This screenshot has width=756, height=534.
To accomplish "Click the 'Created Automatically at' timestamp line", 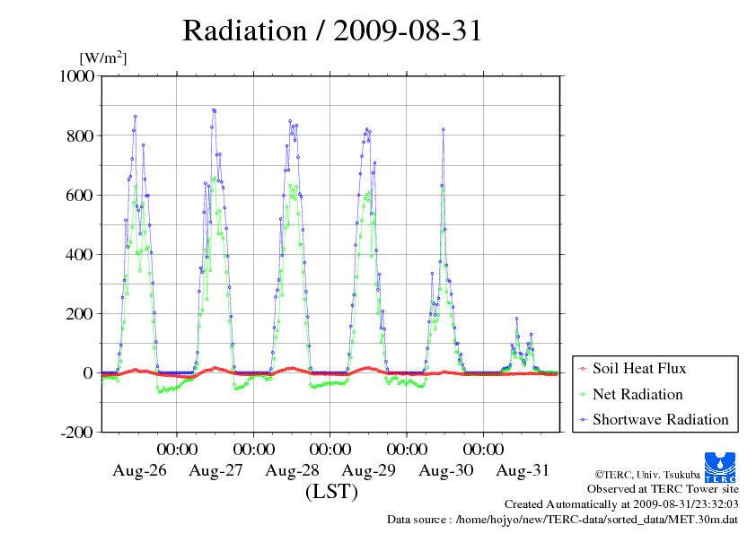I will (x=621, y=504).
